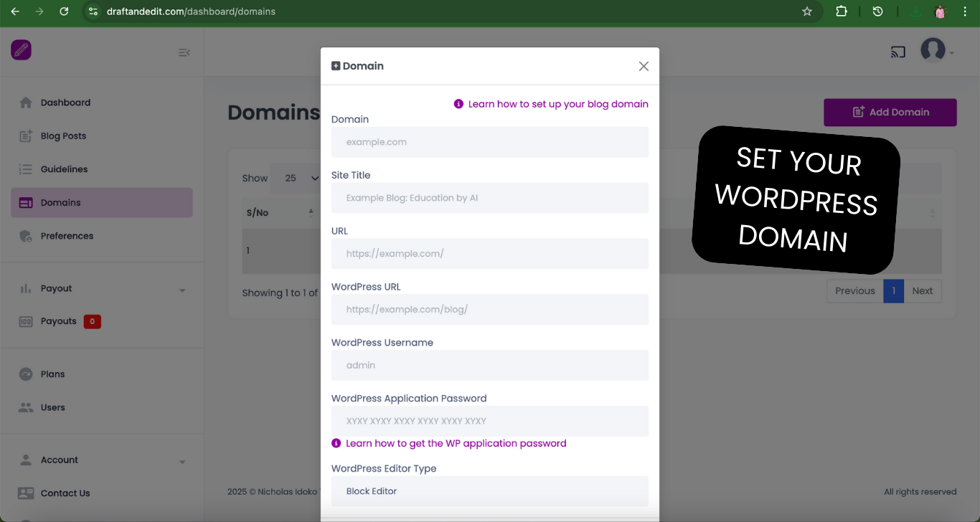Click the browser back arrow
The width and height of the screenshot is (980, 522).
point(15,11)
